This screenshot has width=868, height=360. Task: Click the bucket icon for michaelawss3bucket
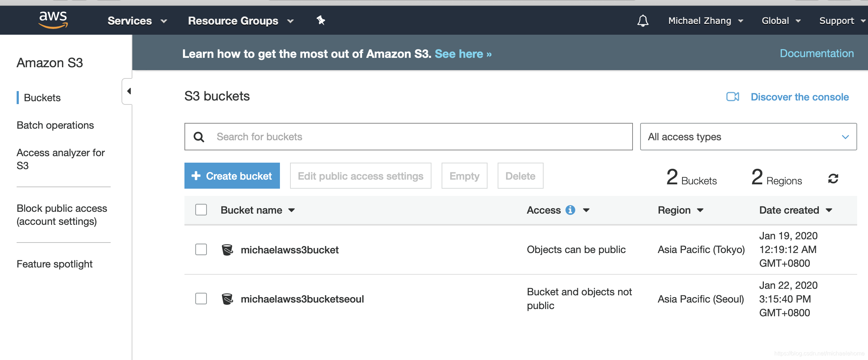click(x=227, y=250)
